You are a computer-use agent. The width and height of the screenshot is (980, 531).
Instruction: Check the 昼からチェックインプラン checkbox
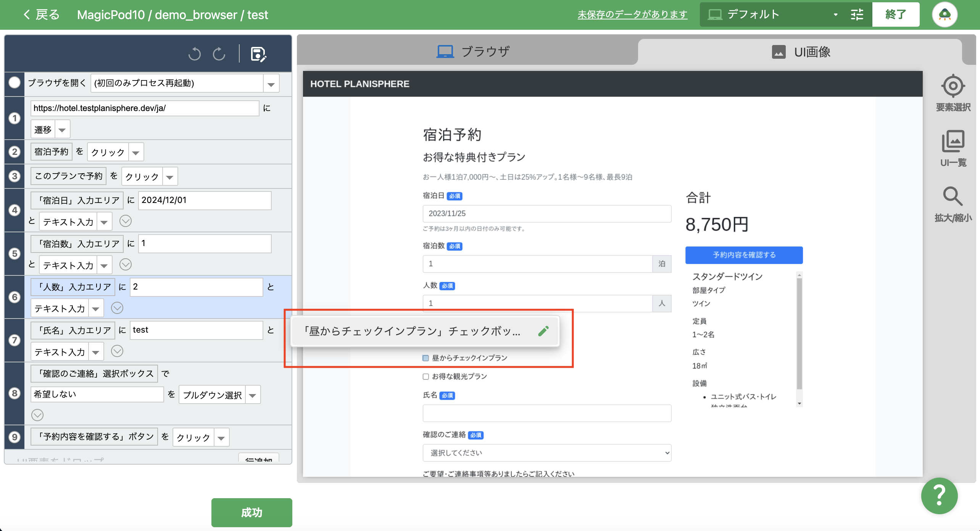[x=426, y=358]
